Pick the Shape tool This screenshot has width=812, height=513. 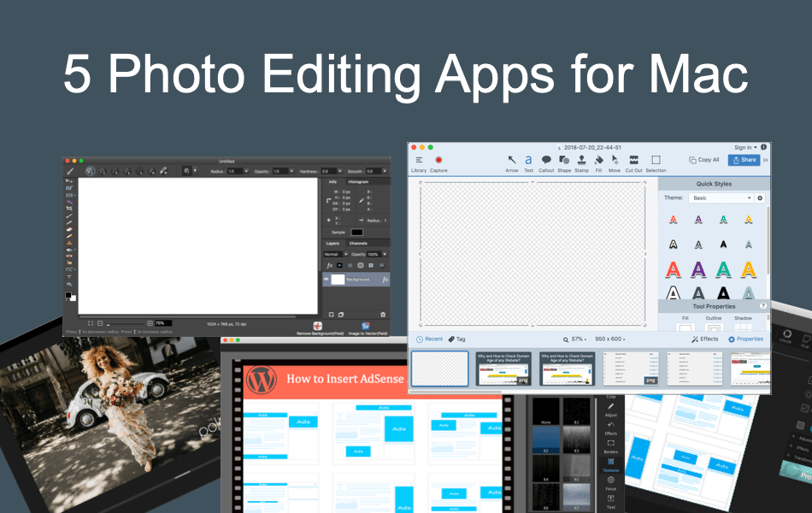[564, 164]
